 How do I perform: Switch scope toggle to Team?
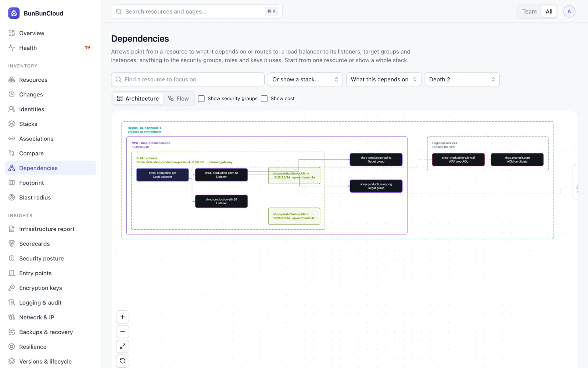[x=529, y=11]
